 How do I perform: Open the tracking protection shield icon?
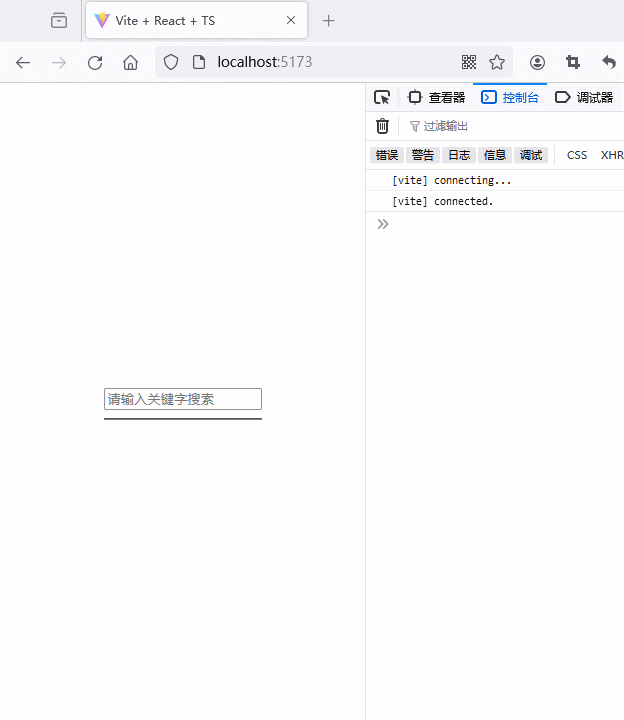point(171,62)
